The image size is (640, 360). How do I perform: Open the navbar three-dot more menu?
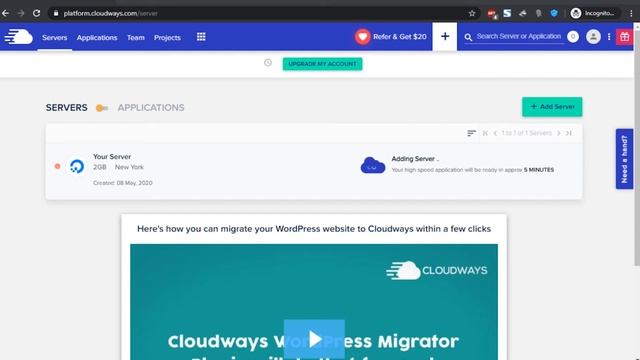pyautogui.click(x=609, y=37)
